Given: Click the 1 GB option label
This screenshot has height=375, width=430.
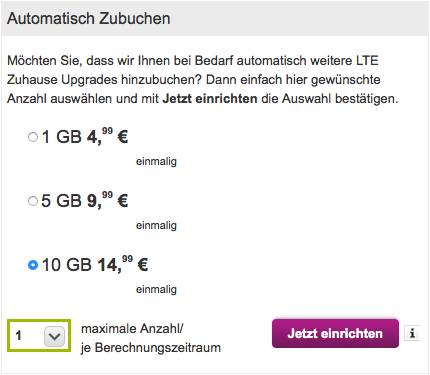Looking at the screenshot, I should 61,137.
